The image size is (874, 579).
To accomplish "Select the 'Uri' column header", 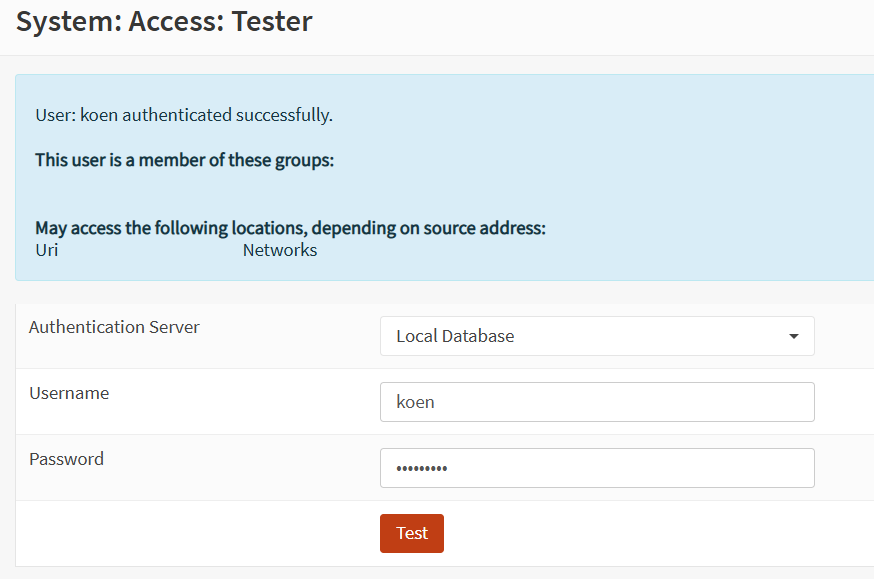I will coord(46,250).
